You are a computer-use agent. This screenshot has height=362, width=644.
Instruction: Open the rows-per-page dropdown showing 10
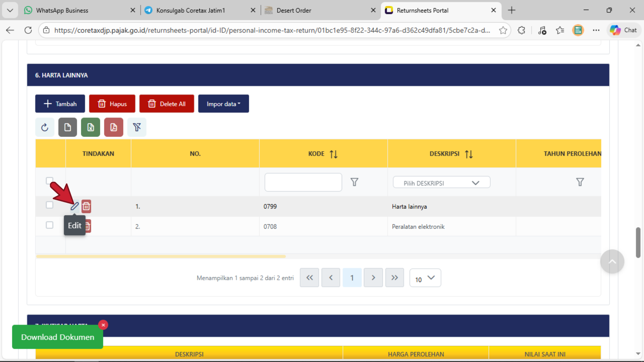click(x=425, y=278)
